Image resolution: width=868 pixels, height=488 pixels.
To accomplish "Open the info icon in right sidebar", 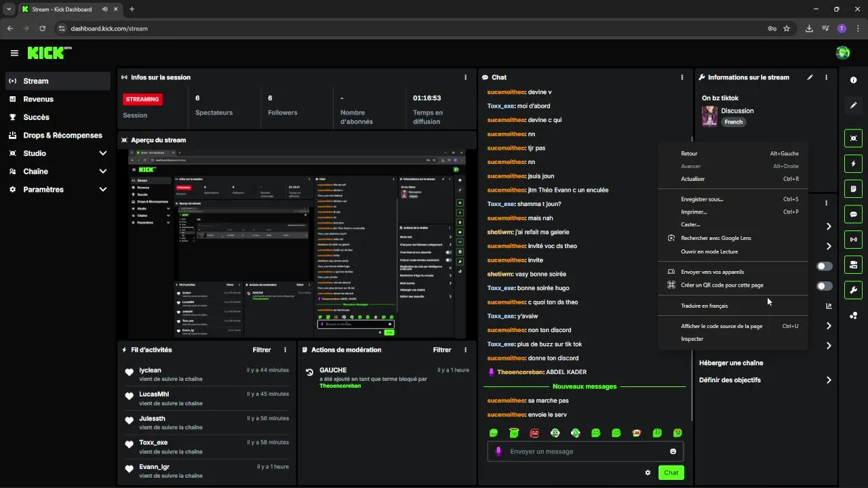I will tap(853, 80).
